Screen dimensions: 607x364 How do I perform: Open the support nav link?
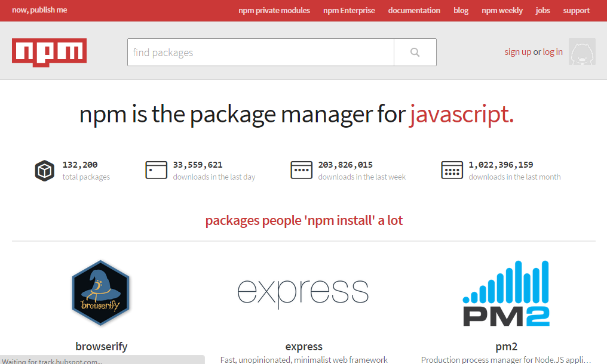click(x=577, y=11)
